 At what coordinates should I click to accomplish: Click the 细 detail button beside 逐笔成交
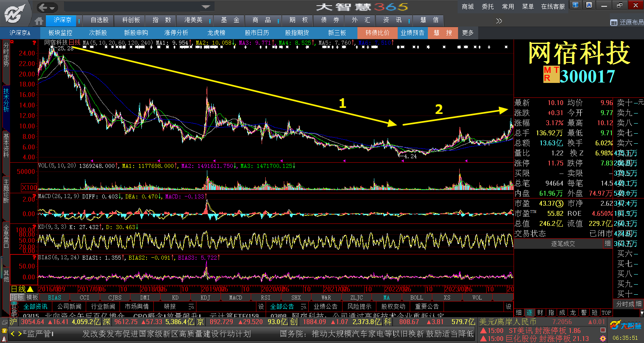tap(607, 243)
